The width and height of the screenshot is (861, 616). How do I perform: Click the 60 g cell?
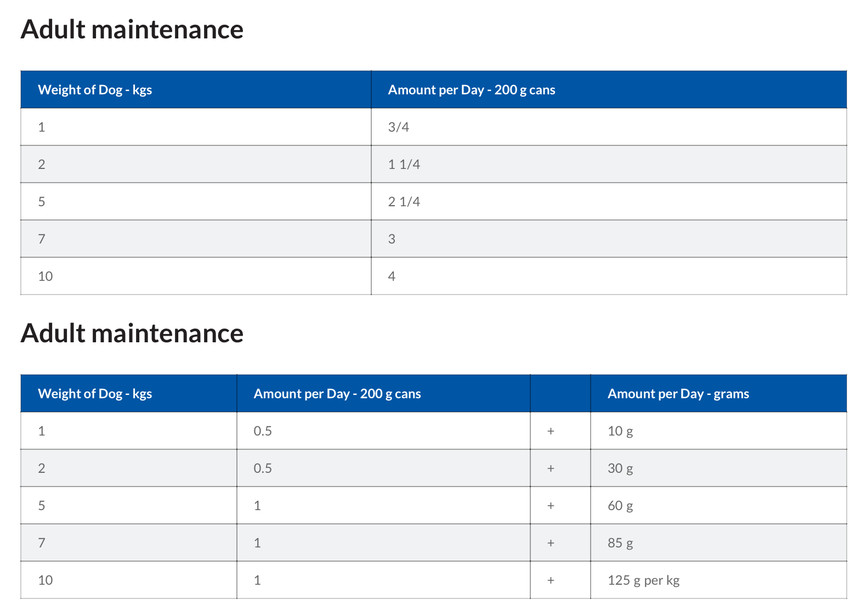coord(718,505)
